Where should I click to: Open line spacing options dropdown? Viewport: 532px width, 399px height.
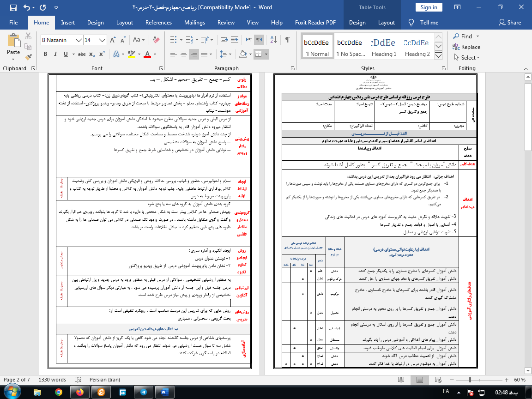tap(226, 54)
